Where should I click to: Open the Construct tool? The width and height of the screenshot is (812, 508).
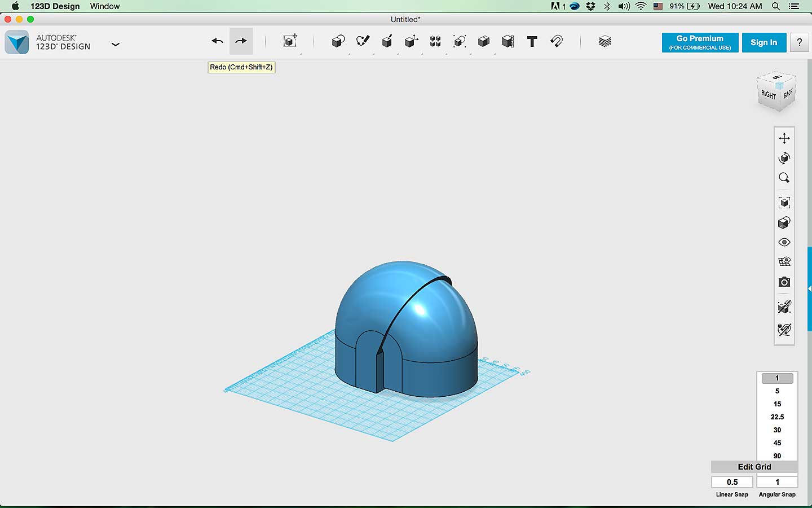pyautogui.click(x=387, y=41)
